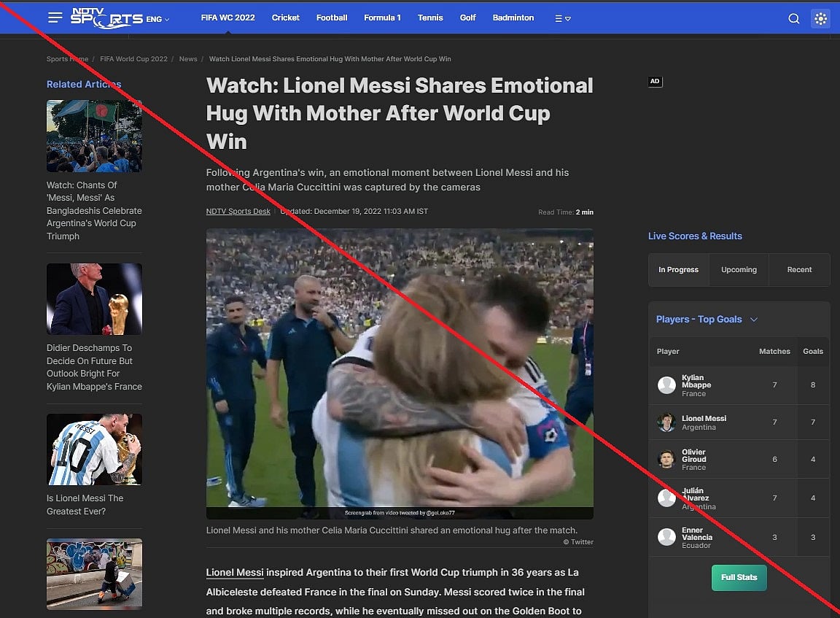
Task: Click the Full Stats button
Action: pyautogui.click(x=739, y=577)
